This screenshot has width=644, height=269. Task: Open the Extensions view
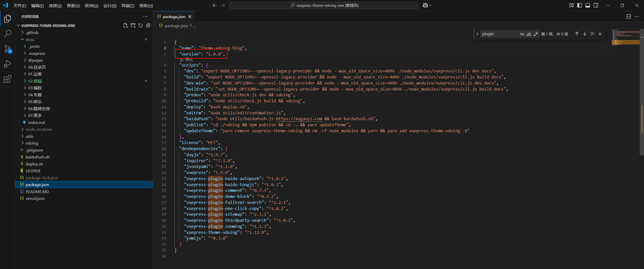point(8,79)
